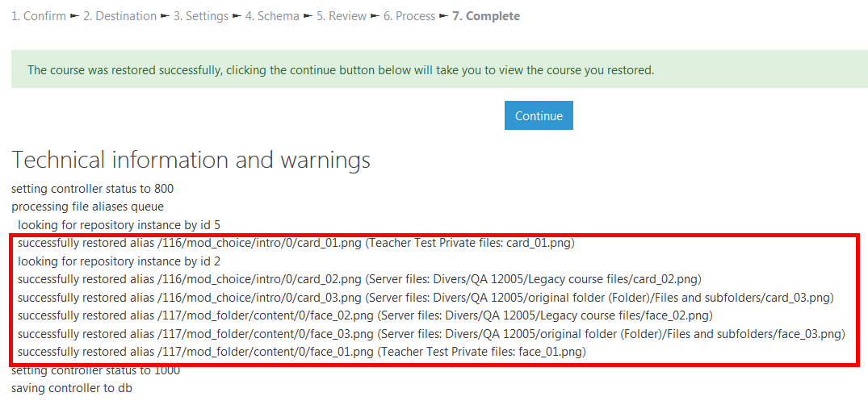
Task: Select the '1. Confirm' step
Action: (40, 16)
